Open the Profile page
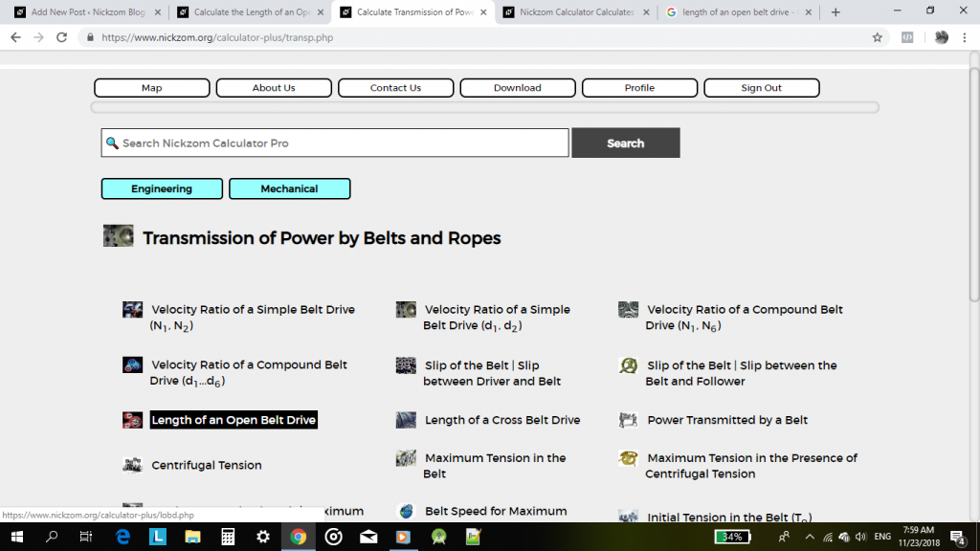Viewport: 980px width, 551px height. click(639, 87)
